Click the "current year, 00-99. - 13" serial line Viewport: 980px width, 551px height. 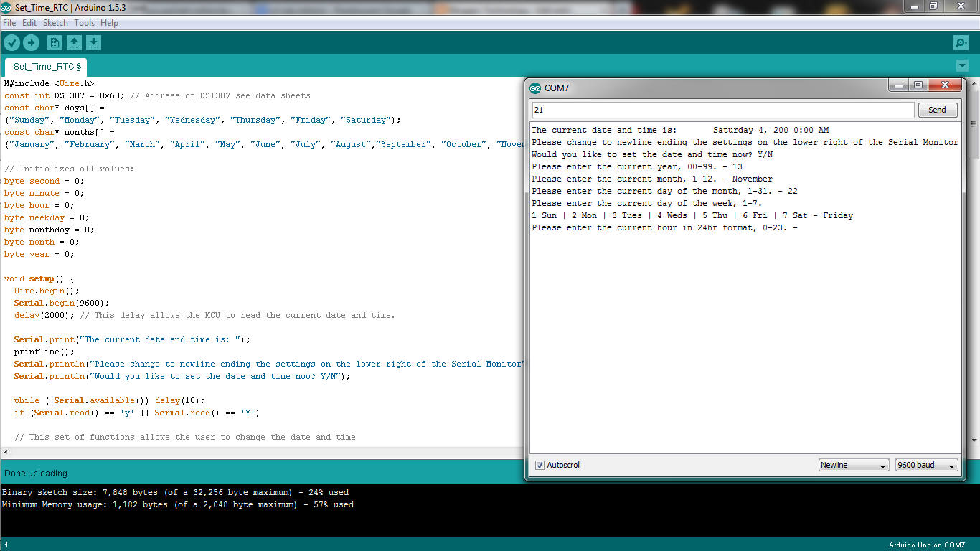(637, 167)
